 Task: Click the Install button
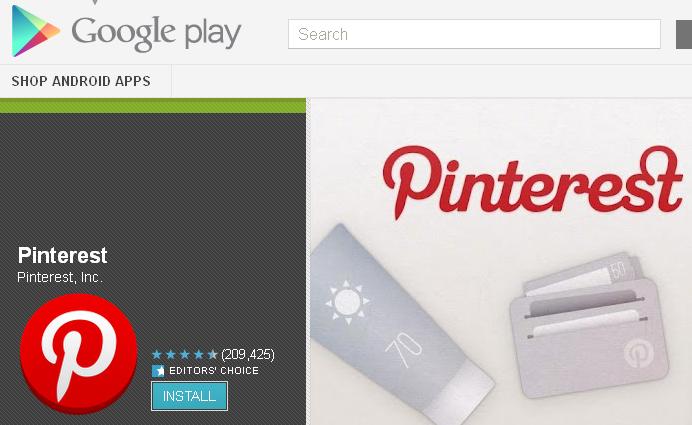tap(189, 396)
